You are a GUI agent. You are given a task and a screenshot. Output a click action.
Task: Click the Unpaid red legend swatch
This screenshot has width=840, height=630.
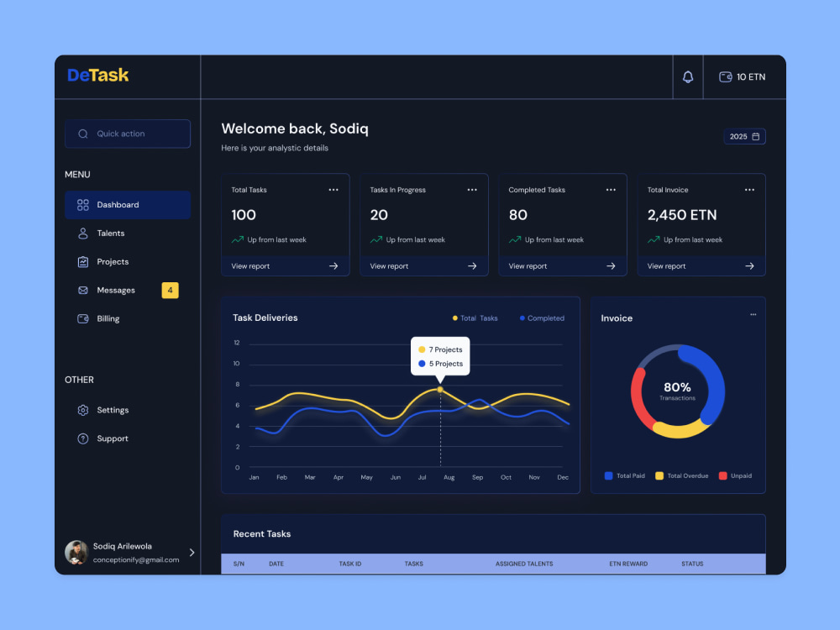(x=722, y=475)
